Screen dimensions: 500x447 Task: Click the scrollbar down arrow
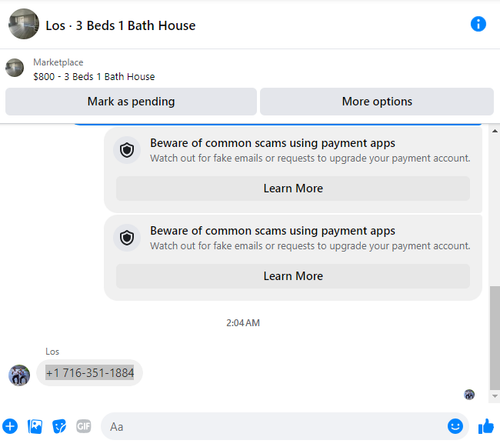coord(495,396)
